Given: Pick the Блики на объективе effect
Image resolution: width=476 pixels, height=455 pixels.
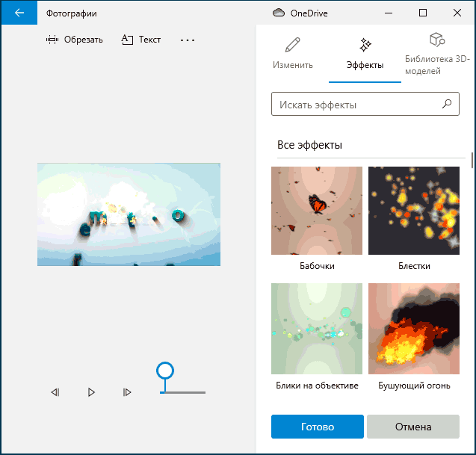Looking at the screenshot, I should [x=317, y=329].
